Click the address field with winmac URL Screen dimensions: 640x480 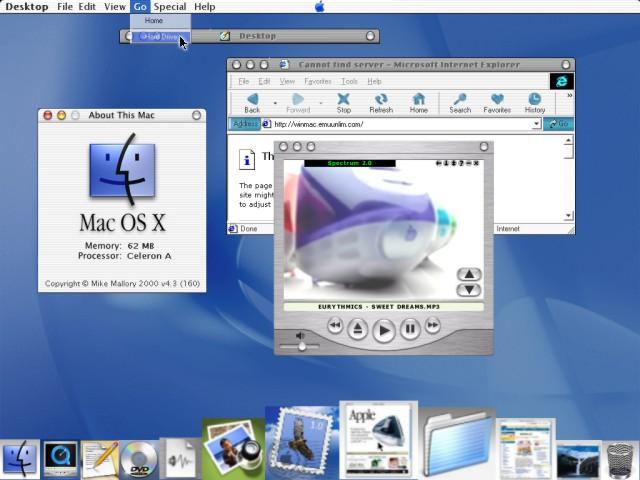coord(402,124)
